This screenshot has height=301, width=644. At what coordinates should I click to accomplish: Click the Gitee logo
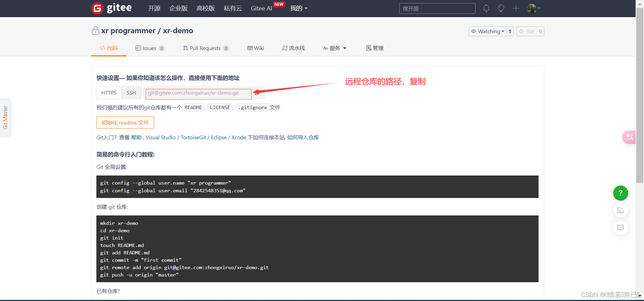click(111, 8)
